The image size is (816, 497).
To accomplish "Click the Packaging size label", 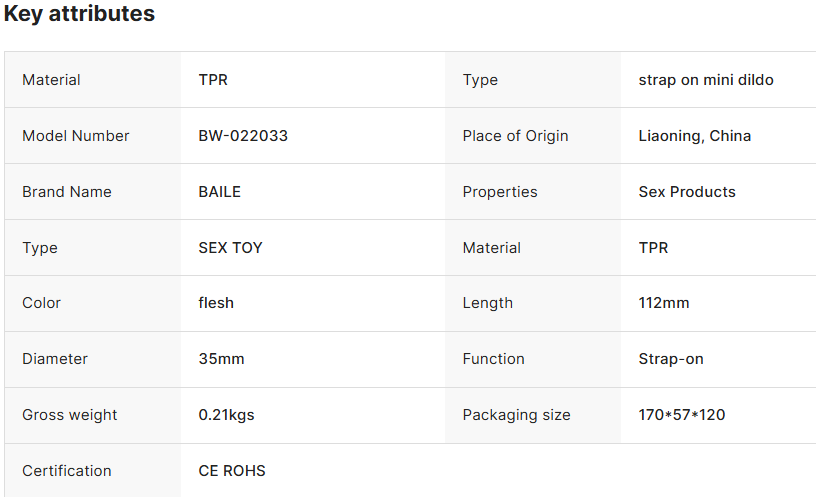I will click(x=516, y=415).
